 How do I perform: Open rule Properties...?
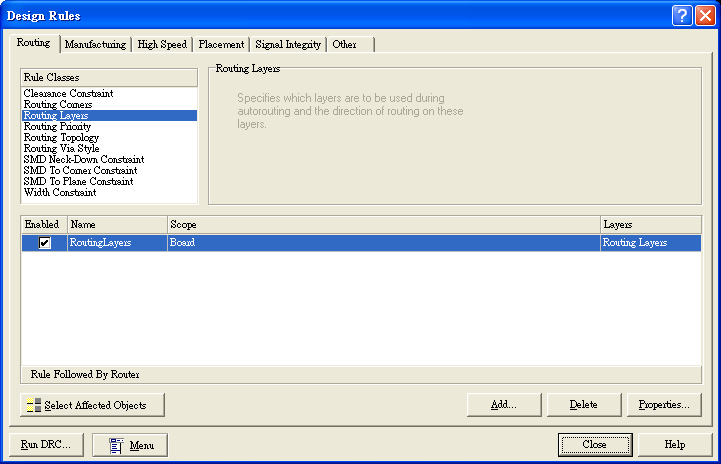[663, 405]
